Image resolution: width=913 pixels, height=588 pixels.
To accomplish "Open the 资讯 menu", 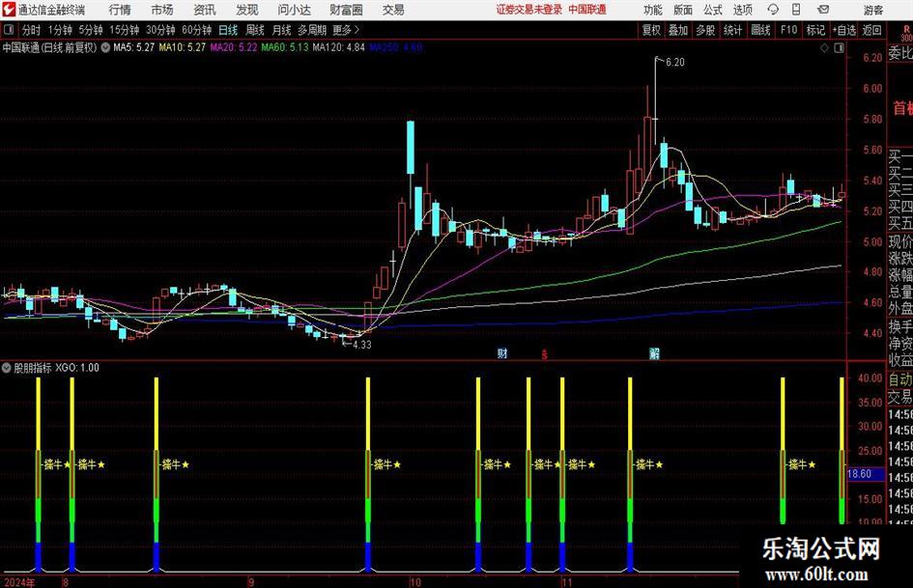I will [x=205, y=10].
